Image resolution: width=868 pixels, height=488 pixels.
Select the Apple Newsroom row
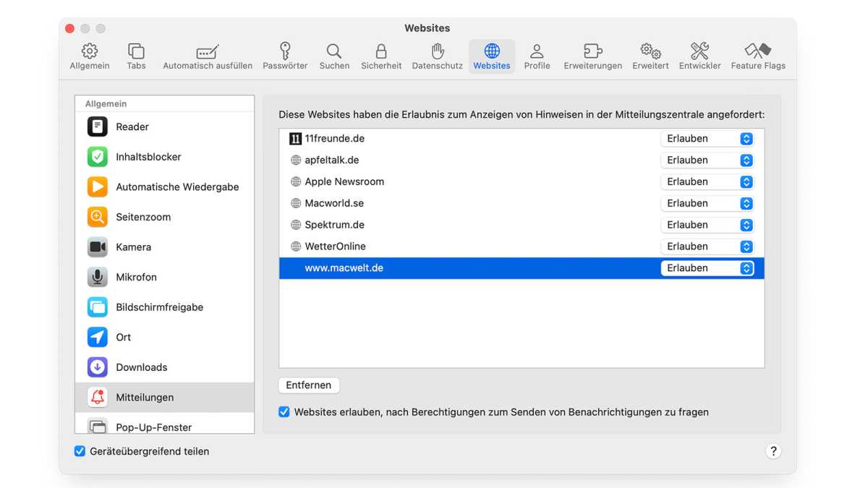tap(522, 182)
